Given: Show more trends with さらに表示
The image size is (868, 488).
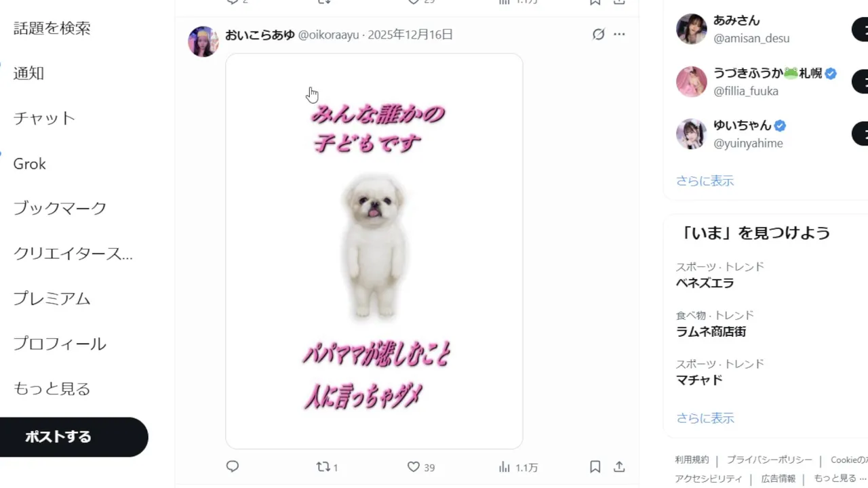Looking at the screenshot, I should [x=705, y=418].
